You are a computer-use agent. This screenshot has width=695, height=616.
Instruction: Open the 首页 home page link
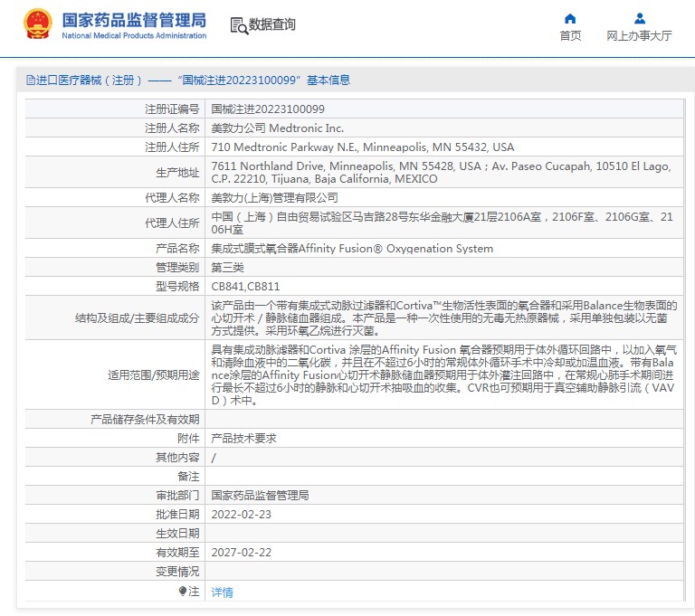click(570, 36)
